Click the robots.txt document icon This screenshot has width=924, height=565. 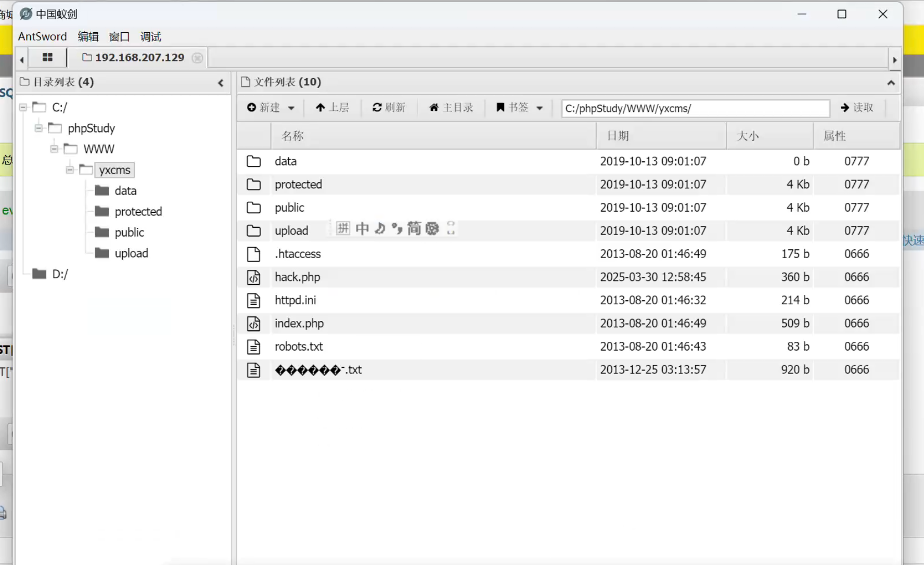pyautogui.click(x=253, y=346)
